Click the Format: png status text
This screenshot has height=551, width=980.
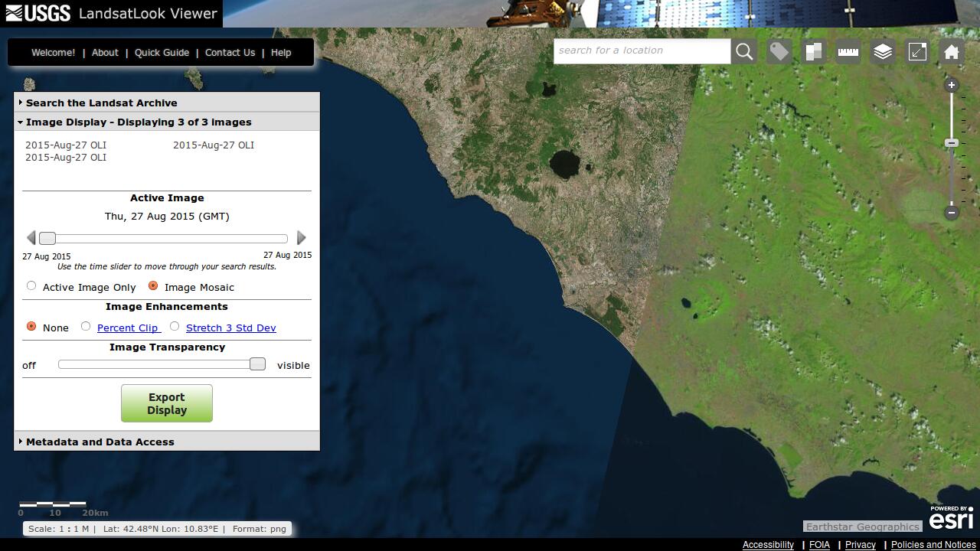(260, 529)
